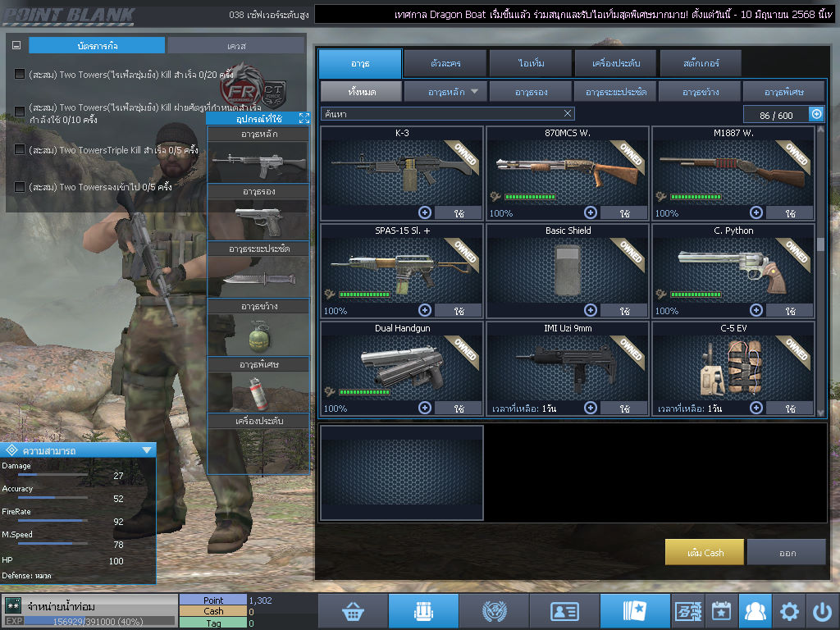Image resolution: width=840 pixels, height=630 pixels.
Task: Click plus icon on C. Python card
Action: pyautogui.click(x=756, y=310)
